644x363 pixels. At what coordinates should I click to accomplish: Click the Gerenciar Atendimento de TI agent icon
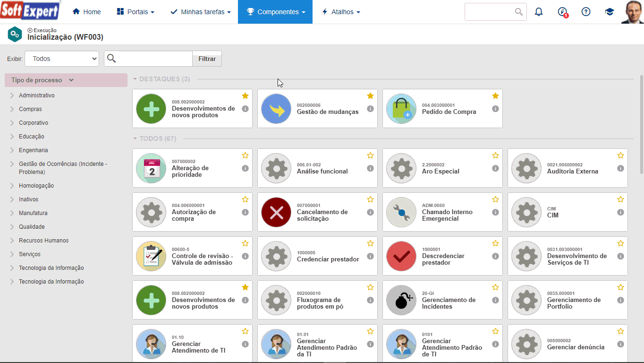tap(151, 344)
